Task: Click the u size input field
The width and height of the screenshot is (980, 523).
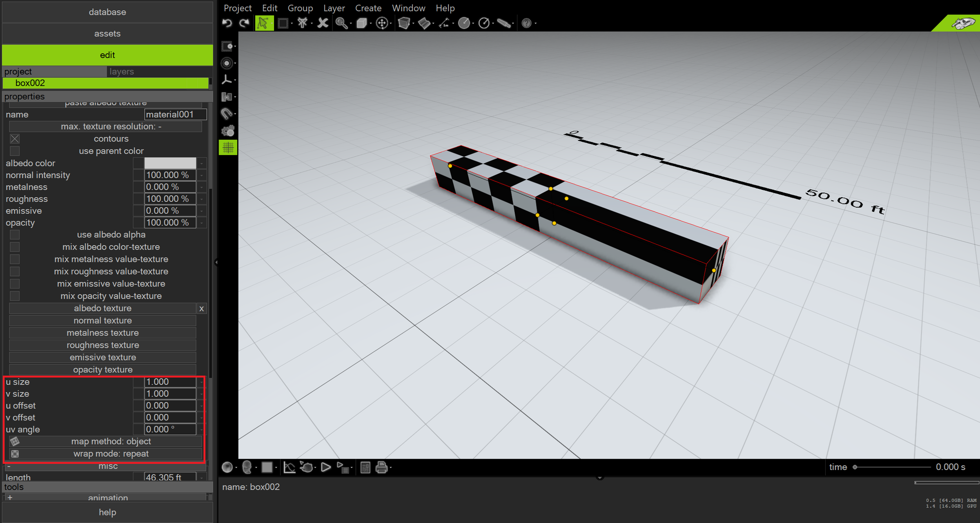Action: click(170, 382)
